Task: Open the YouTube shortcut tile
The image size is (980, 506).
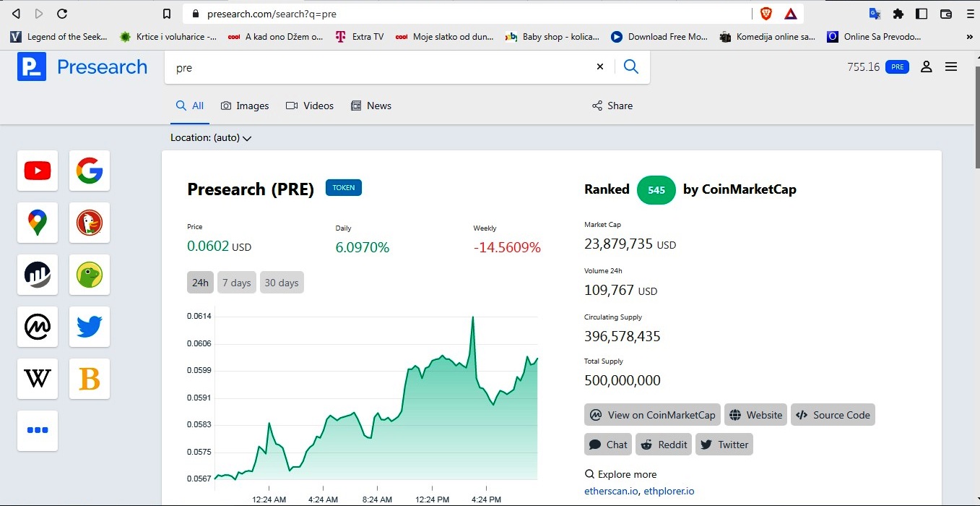Action: click(x=38, y=171)
